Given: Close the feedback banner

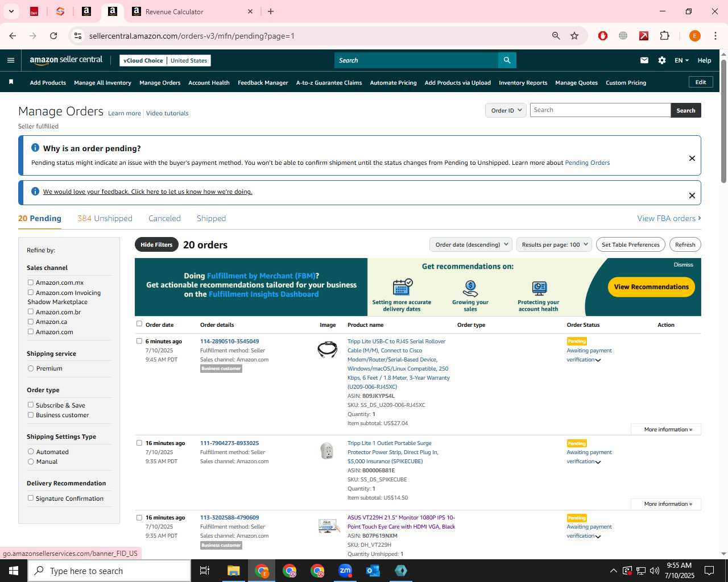Looking at the screenshot, I should 692,196.
